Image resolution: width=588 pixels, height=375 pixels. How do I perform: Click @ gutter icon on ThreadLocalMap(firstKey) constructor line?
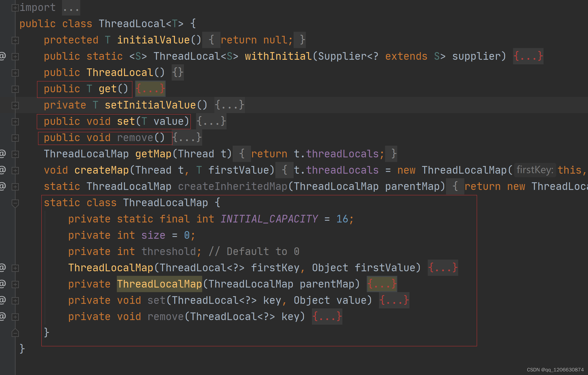coord(3,267)
